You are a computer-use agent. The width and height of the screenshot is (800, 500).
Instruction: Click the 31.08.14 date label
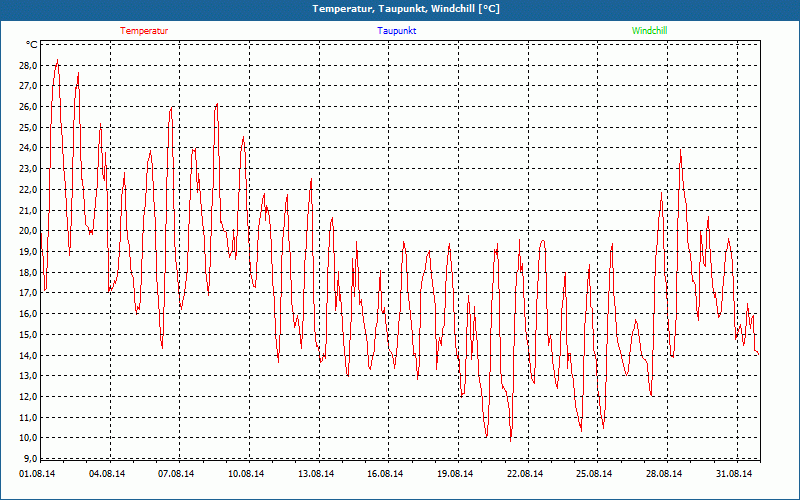(734, 474)
